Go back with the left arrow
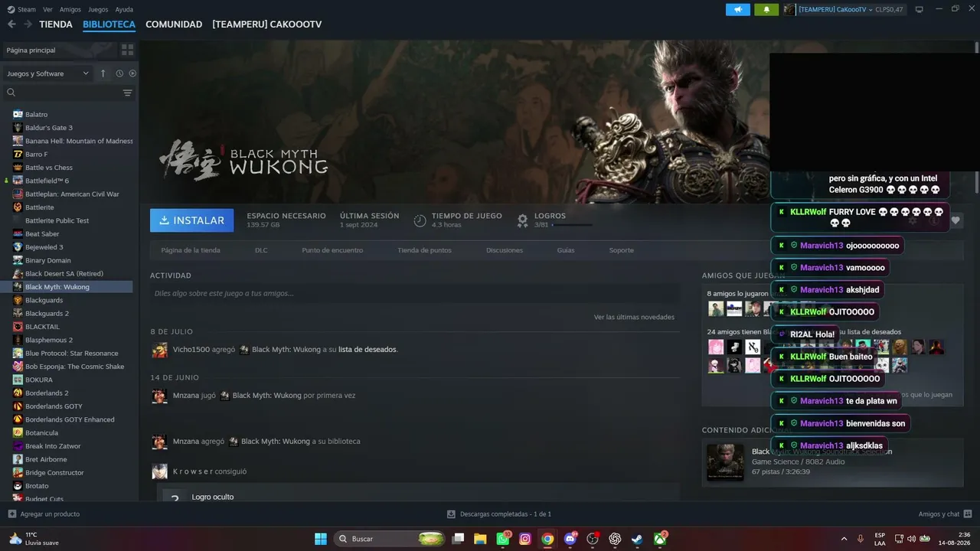 click(11, 24)
